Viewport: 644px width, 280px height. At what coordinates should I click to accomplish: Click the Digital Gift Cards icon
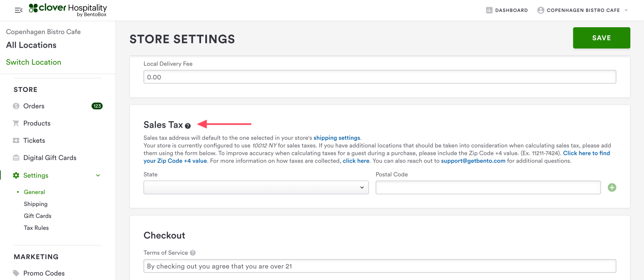16,158
